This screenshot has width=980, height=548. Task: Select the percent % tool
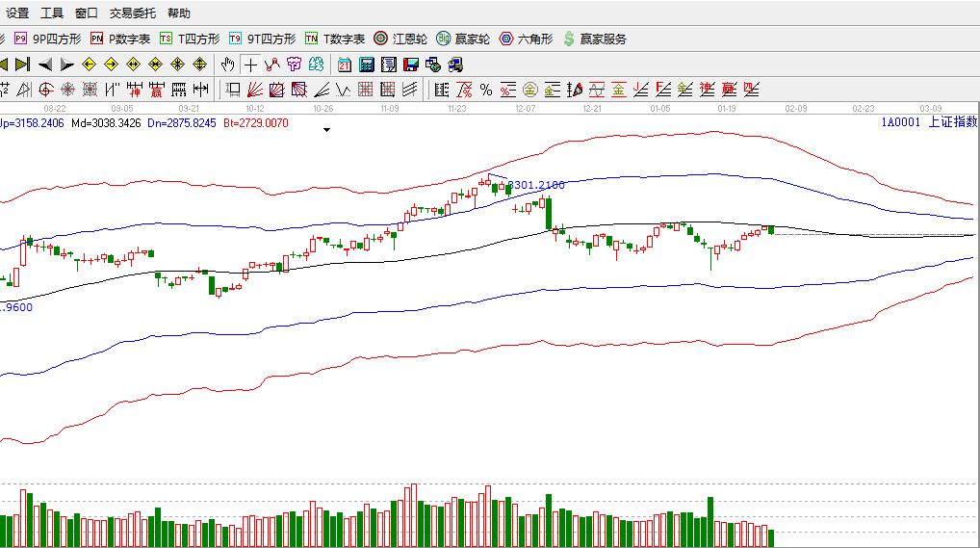coord(485,90)
